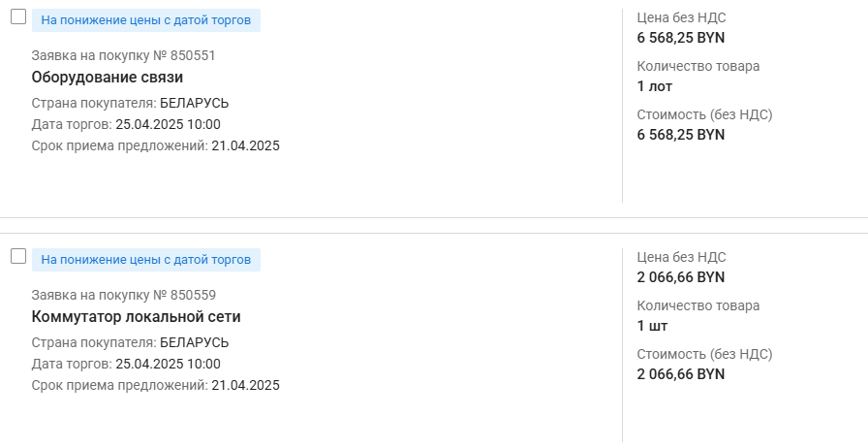Click the "Стоимость (без НДС)" value 6 568,25 BYN
Screen dimensions: 868x448
tap(680, 135)
